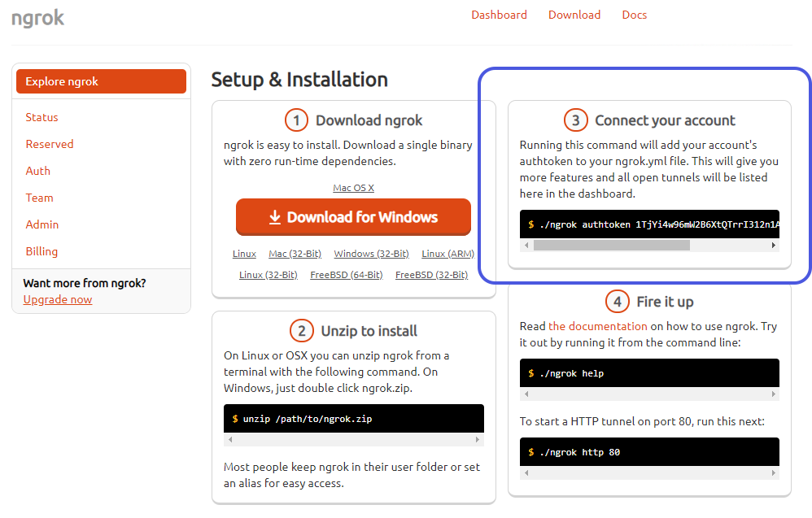
Task: Choose the Mac OS X download link
Action: [353, 188]
